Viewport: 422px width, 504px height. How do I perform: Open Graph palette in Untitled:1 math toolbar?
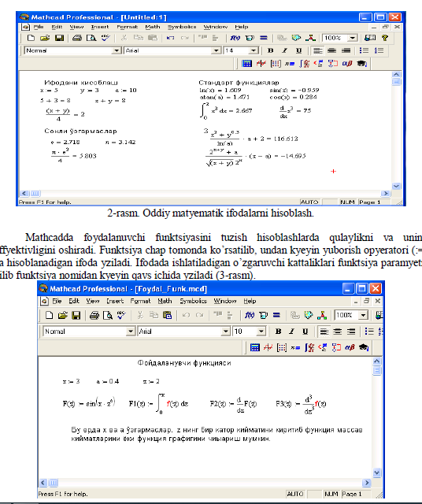(x=261, y=63)
